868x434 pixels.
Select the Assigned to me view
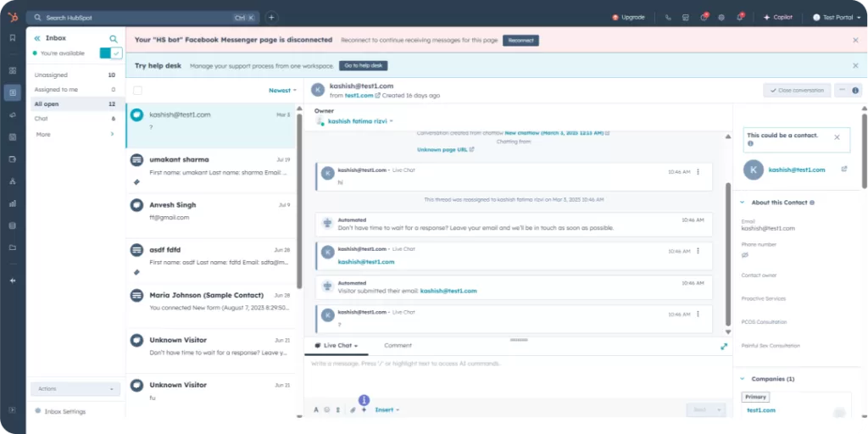[75, 89]
